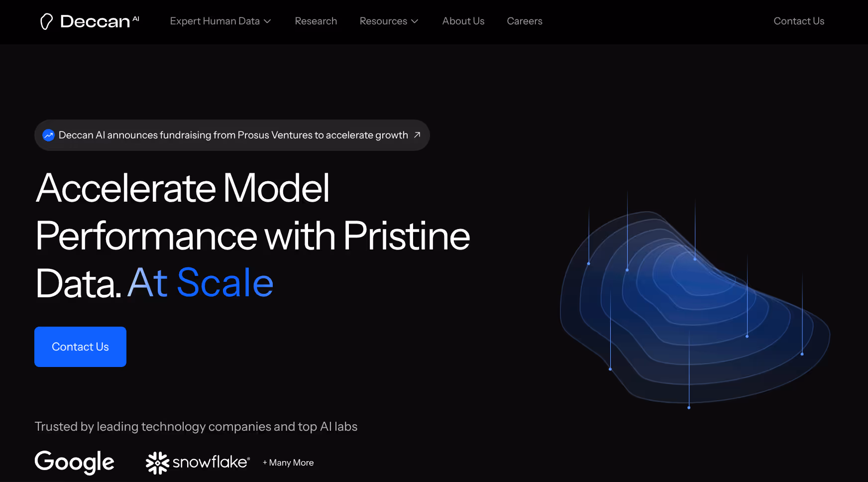
Task: Open the Prosus Ventures fundraising announcement
Action: pos(232,135)
